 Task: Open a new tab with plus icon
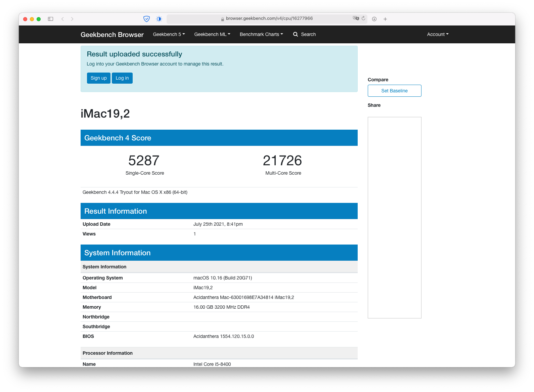tap(385, 19)
